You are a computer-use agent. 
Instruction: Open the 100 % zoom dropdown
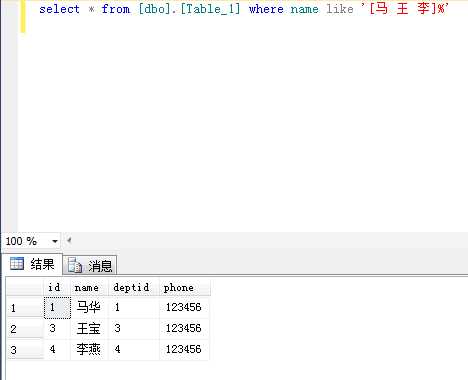[x=55, y=241]
